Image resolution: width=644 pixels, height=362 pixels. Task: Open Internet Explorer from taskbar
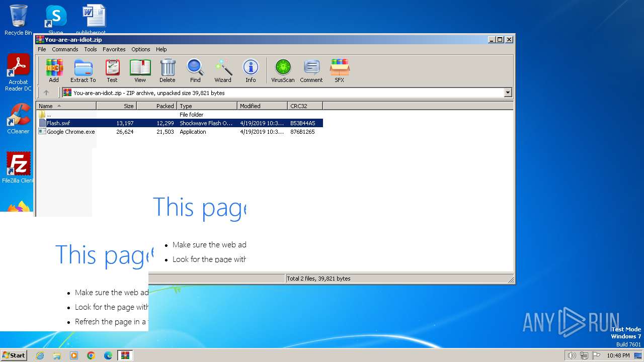[40, 355]
